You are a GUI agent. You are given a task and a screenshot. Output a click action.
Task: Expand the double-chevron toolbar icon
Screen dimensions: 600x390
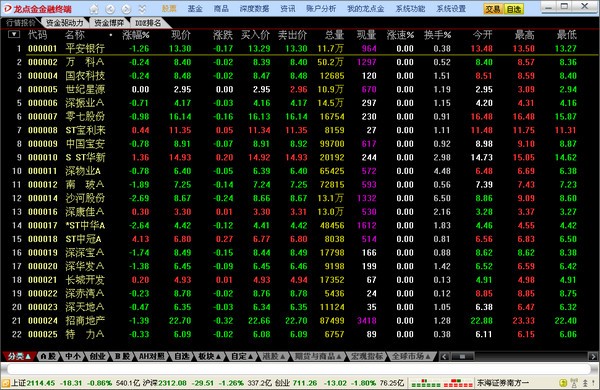(142, 8)
